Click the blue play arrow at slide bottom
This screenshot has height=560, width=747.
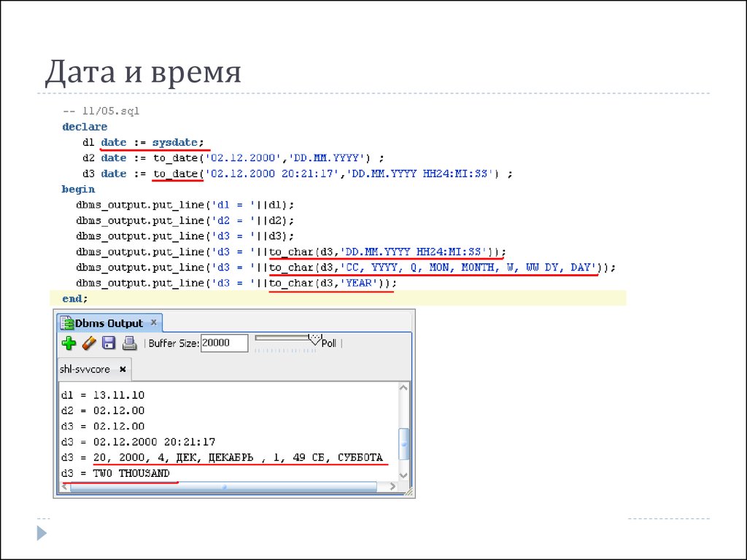click(42, 533)
